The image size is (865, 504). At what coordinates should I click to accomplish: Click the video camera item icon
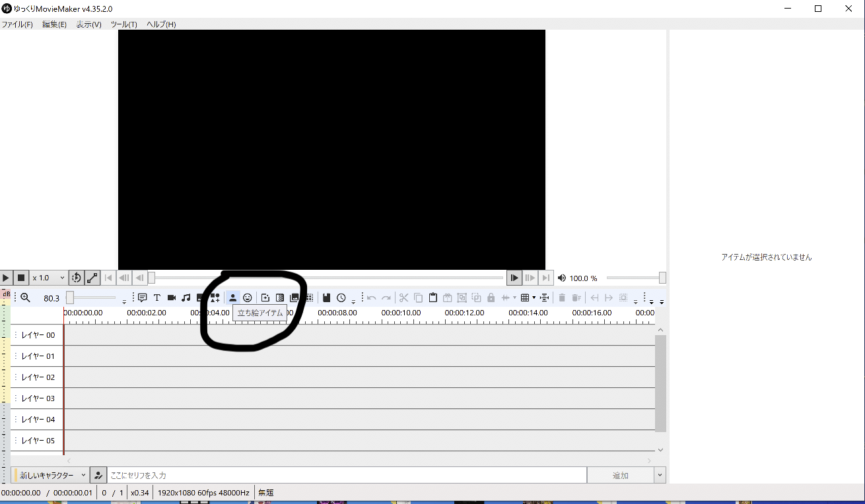(172, 298)
